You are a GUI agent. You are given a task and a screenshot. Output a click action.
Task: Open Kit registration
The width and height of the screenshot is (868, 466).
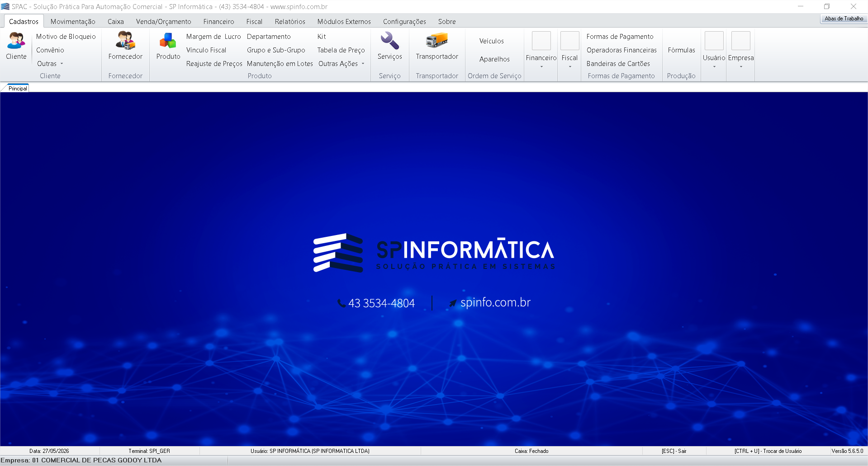(322, 37)
